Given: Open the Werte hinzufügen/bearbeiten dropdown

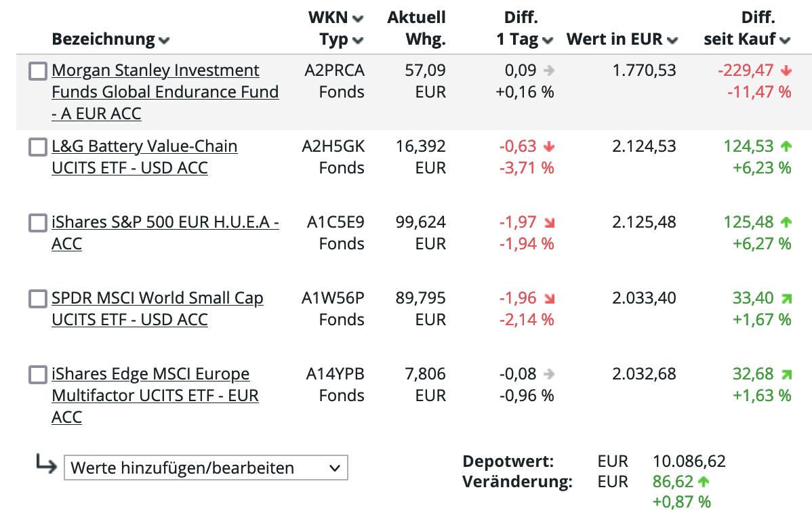Looking at the screenshot, I should [x=205, y=468].
